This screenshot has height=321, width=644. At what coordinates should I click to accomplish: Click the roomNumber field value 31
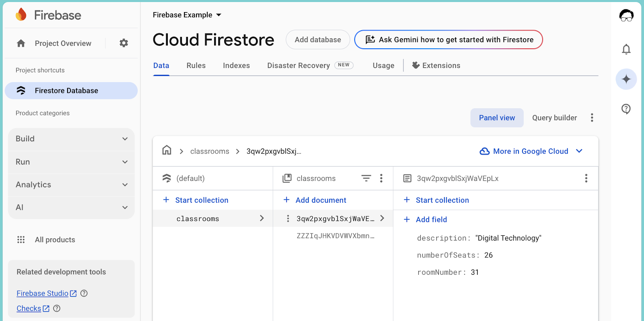(x=475, y=272)
